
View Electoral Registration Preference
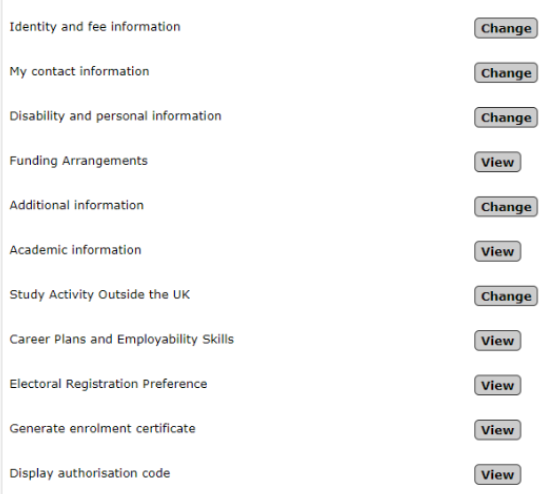click(498, 385)
